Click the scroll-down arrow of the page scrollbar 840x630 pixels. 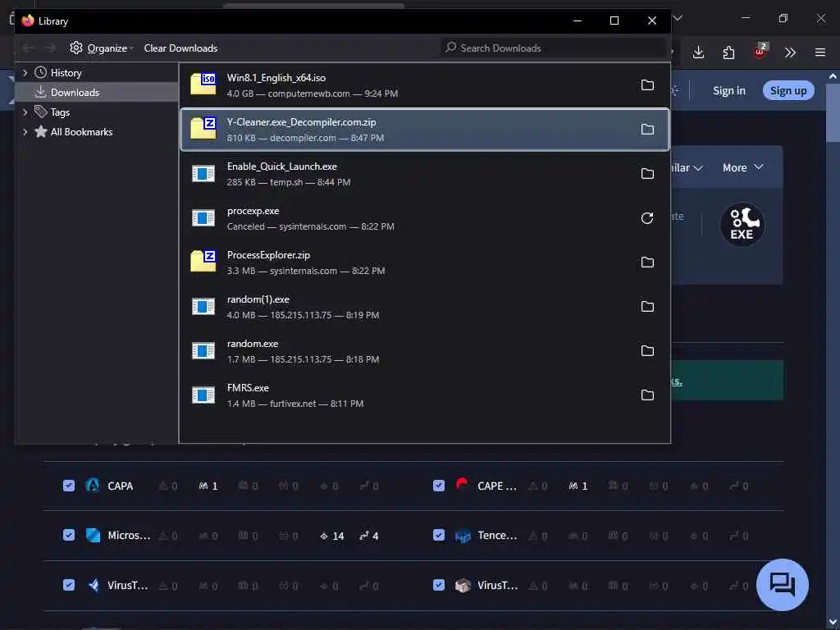(x=833, y=623)
